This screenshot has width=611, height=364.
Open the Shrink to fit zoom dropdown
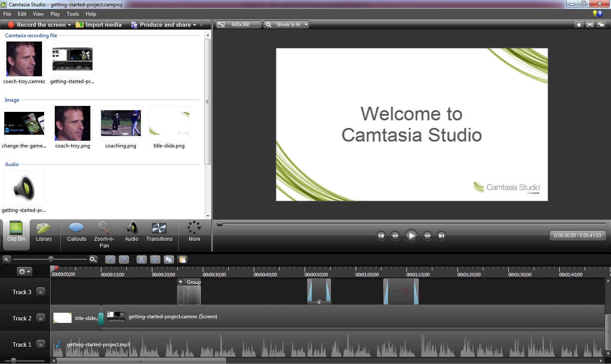(286, 25)
